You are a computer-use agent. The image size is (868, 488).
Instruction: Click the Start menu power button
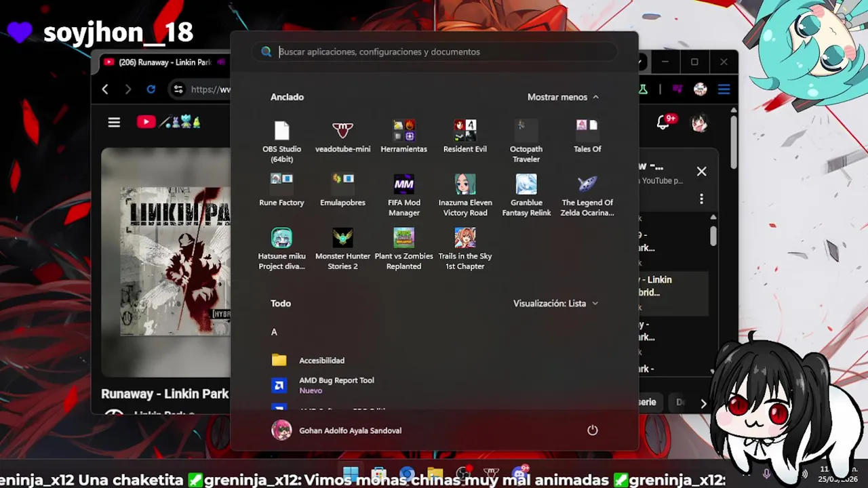pos(592,430)
